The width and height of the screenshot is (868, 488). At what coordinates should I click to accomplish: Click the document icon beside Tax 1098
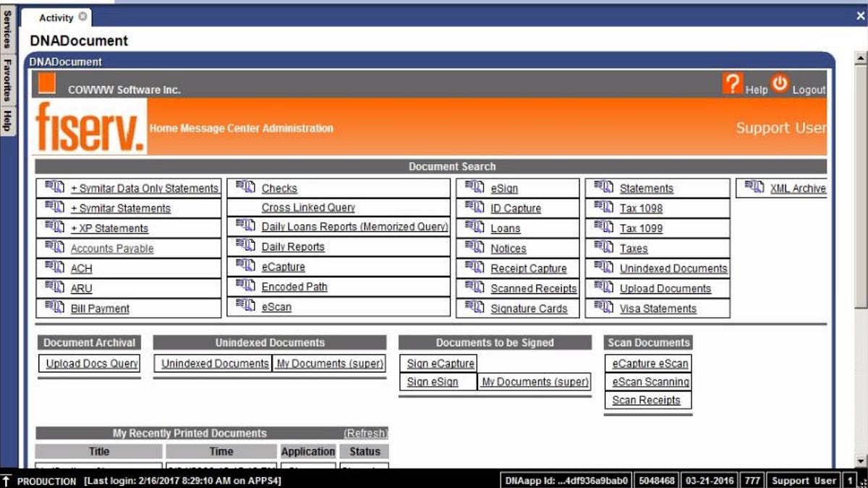(603, 207)
